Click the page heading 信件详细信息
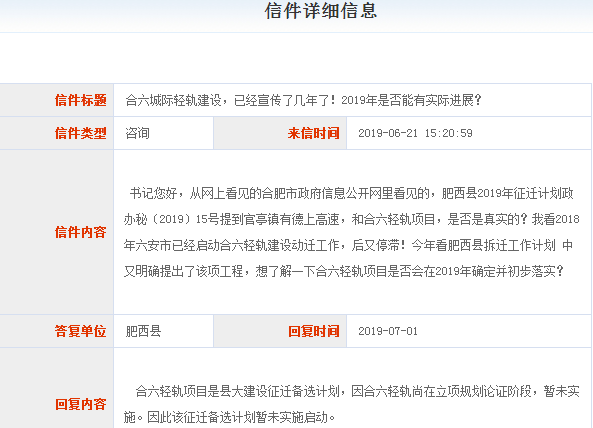 pyautogui.click(x=321, y=11)
